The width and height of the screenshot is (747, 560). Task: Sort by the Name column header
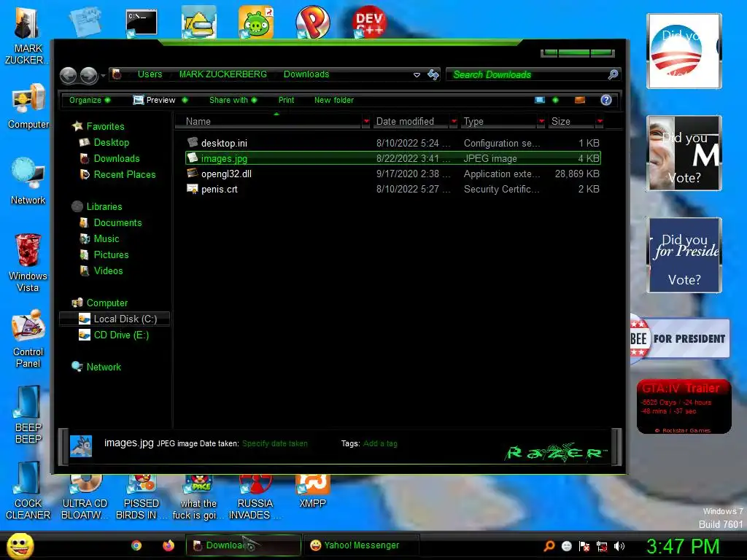pyautogui.click(x=268, y=122)
